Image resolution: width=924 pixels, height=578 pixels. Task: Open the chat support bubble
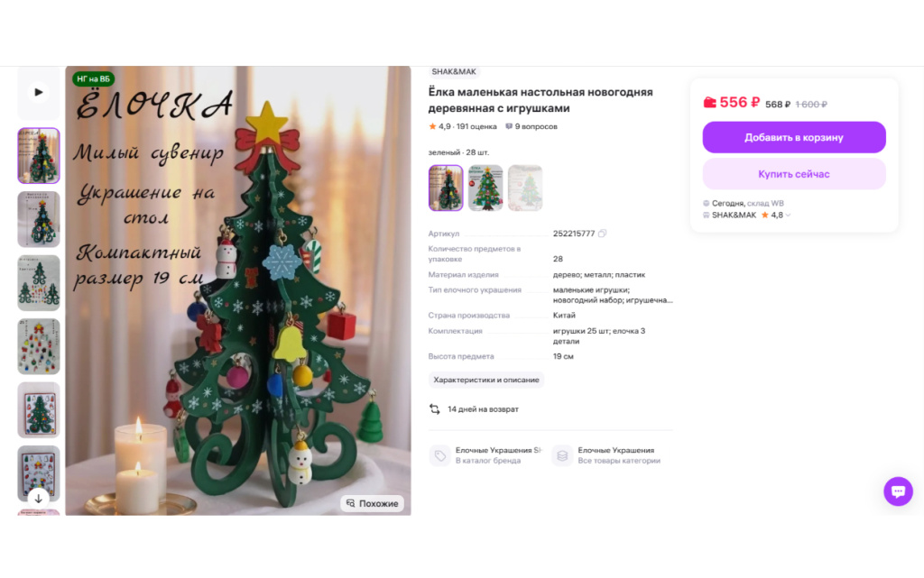pyautogui.click(x=898, y=491)
